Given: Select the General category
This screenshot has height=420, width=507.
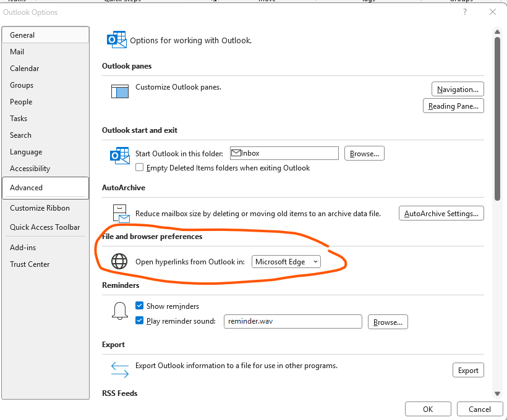Looking at the screenshot, I should tap(46, 35).
